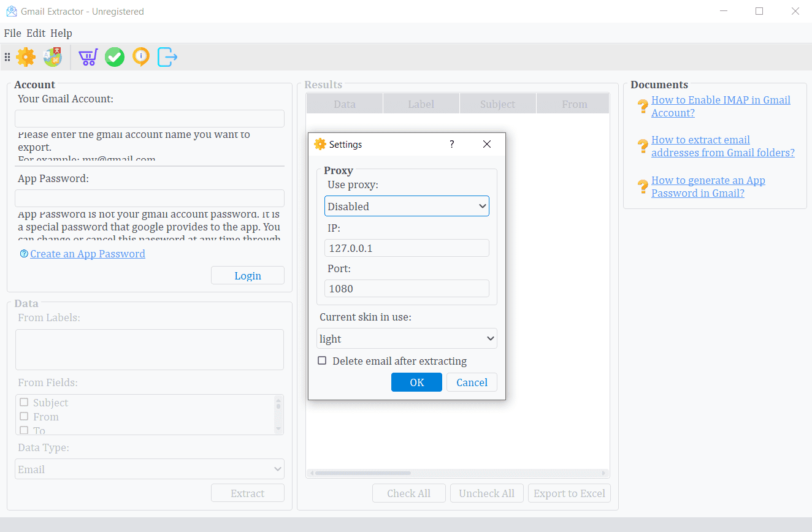Image resolution: width=812 pixels, height=532 pixels.
Task: Close the Settings dialog with its X button
Action: tap(487, 144)
